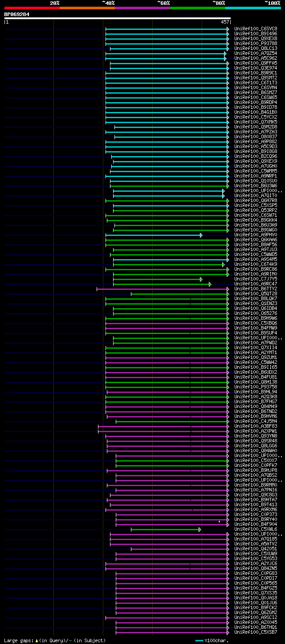Select the UniRef100_Q7XMK5 label
This screenshot has width=285, height=644.
pyautogui.click(x=256, y=122)
